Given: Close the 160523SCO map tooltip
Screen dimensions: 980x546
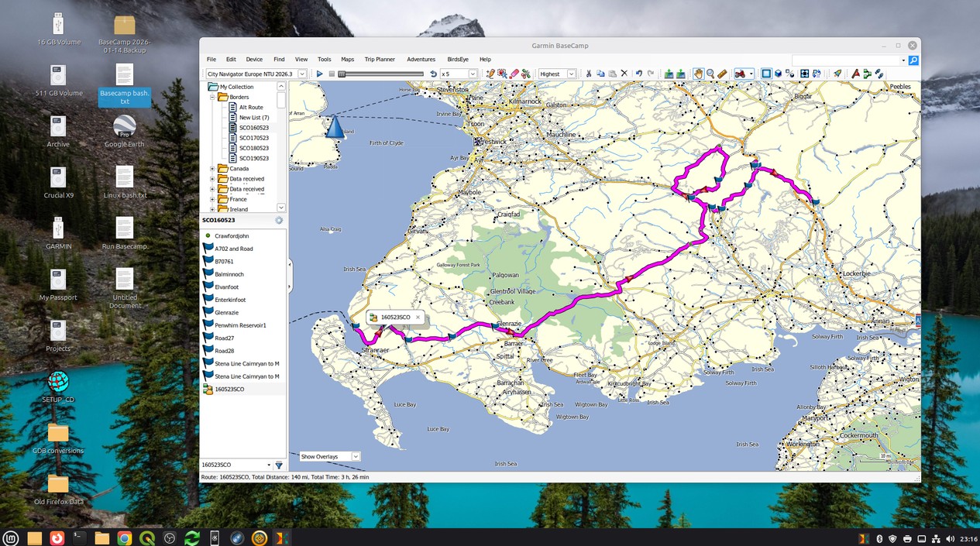Looking at the screenshot, I should (417, 317).
